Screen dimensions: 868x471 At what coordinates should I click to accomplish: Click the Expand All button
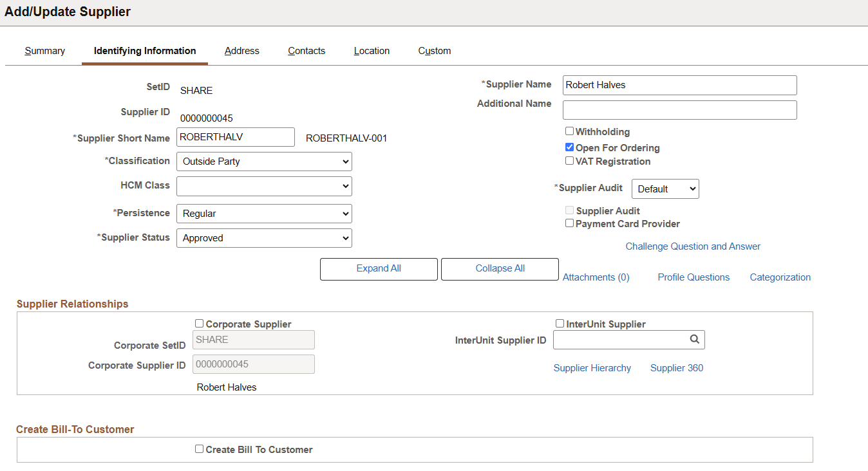click(x=379, y=269)
